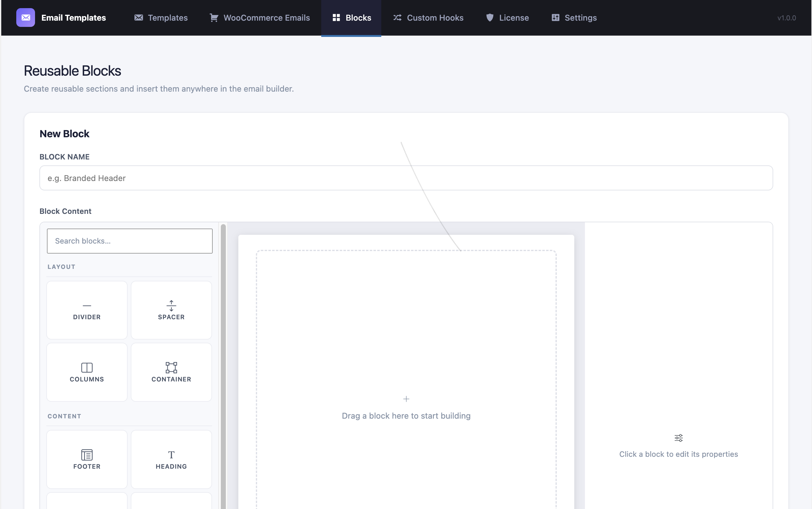Click the plus icon in drop zone
Image resolution: width=812 pixels, height=509 pixels.
(x=406, y=399)
